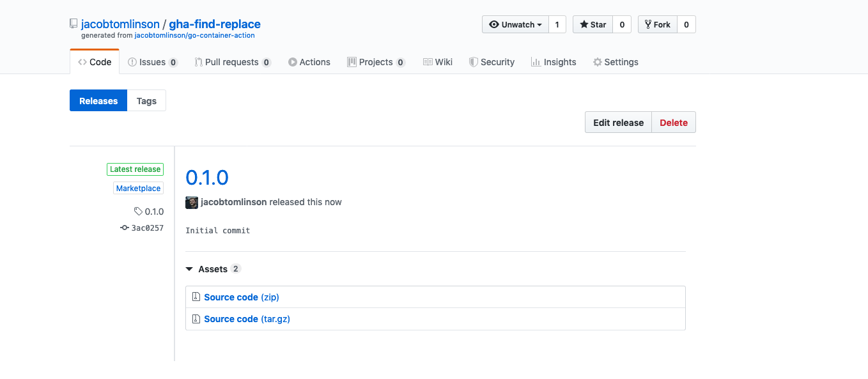
Task: Star the repository
Action: click(x=593, y=24)
